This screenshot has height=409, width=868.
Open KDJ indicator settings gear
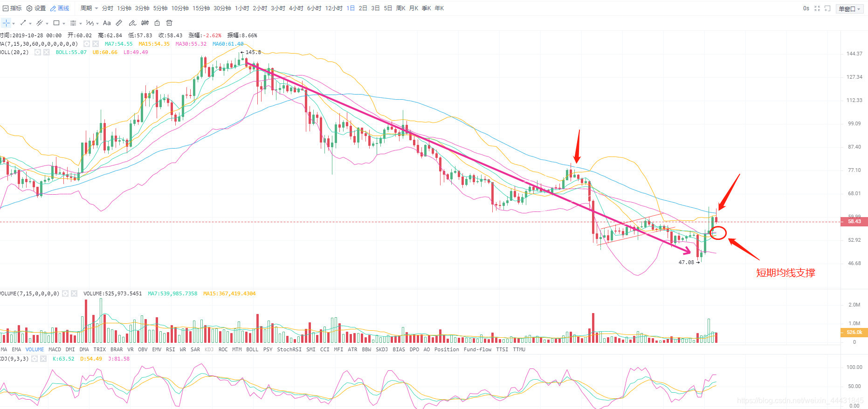tap(34, 359)
